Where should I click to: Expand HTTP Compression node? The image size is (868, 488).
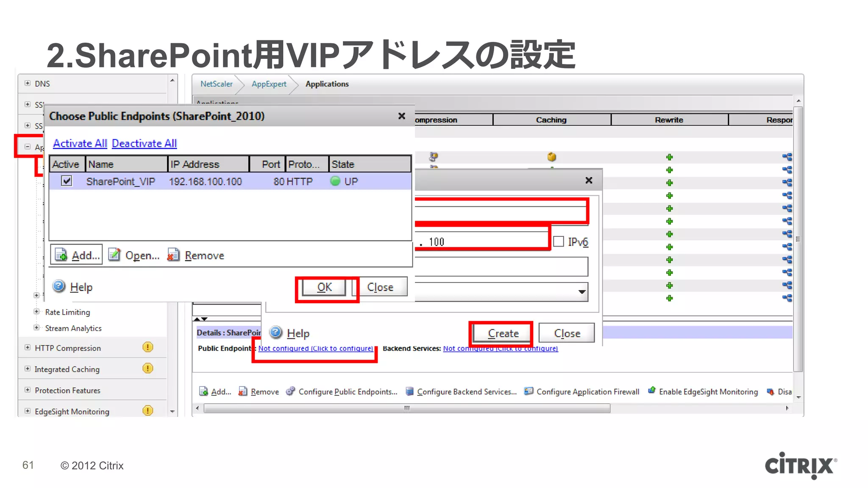pyautogui.click(x=28, y=347)
